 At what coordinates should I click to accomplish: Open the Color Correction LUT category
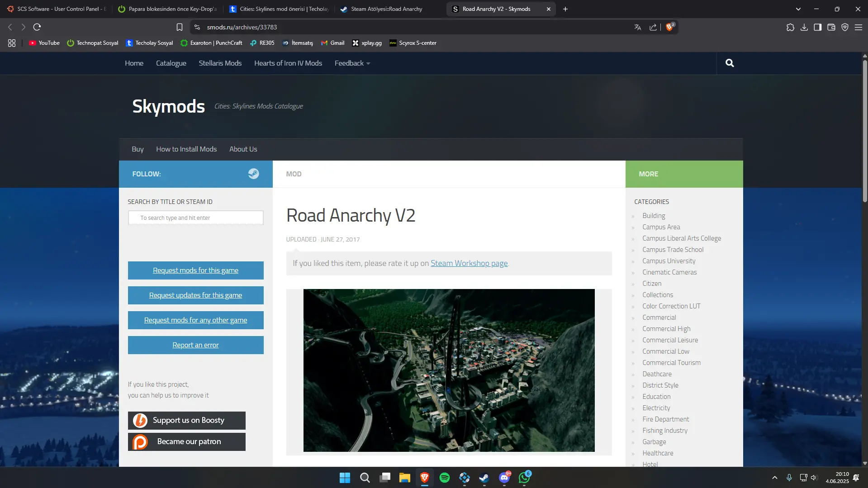click(671, 306)
